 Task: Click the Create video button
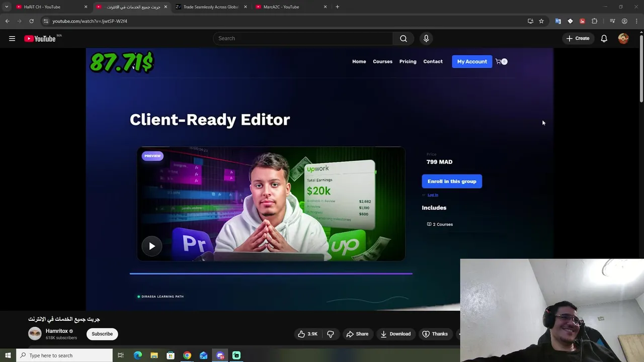click(578, 38)
